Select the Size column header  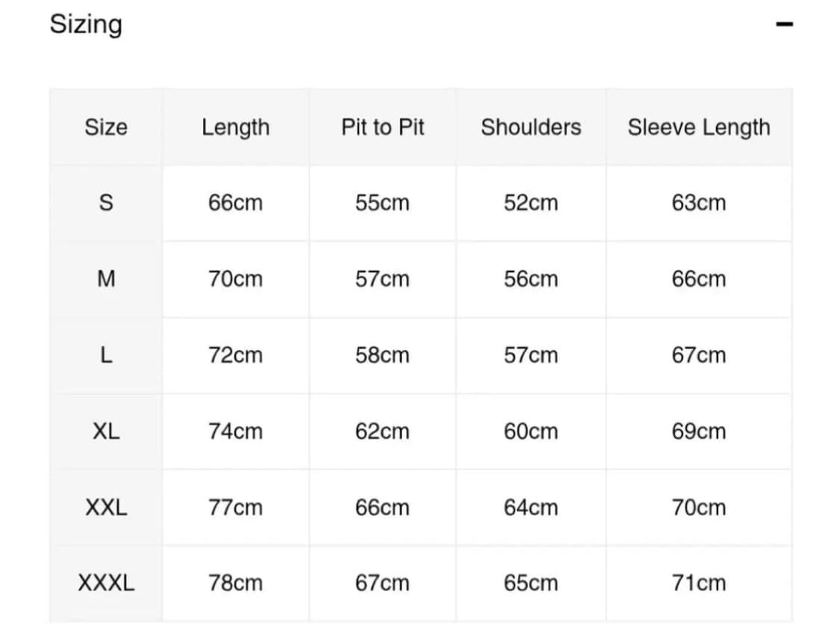(106, 127)
